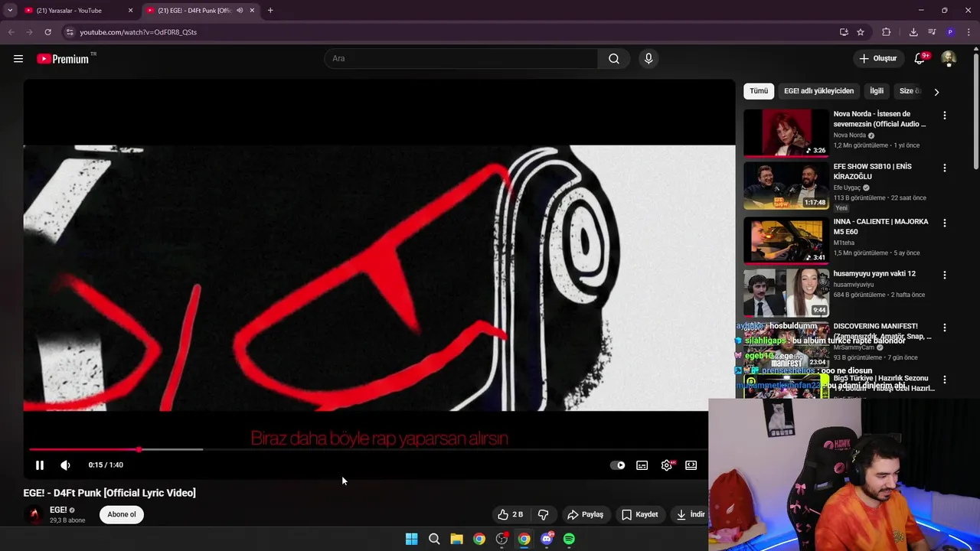Share the video with Paylaş
980x551 pixels.
coord(586,514)
